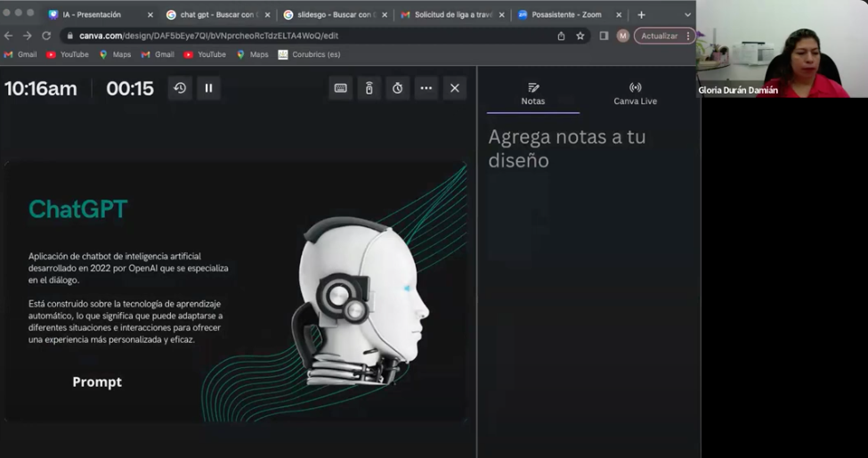The width and height of the screenshot is (868, 458).
Task: Close the Solicitud de liga tab
Action: tap(501, 15)
